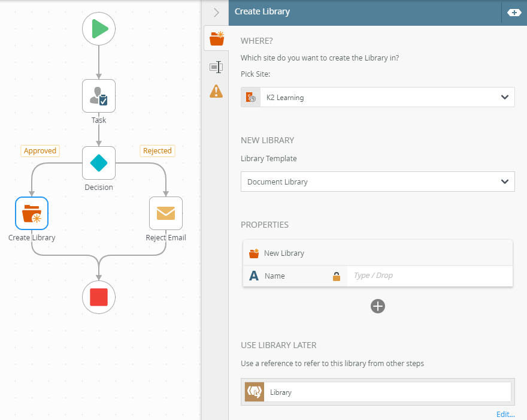
Task: Expand the Pick Site dropdown
Action: [x=504, y=97]
